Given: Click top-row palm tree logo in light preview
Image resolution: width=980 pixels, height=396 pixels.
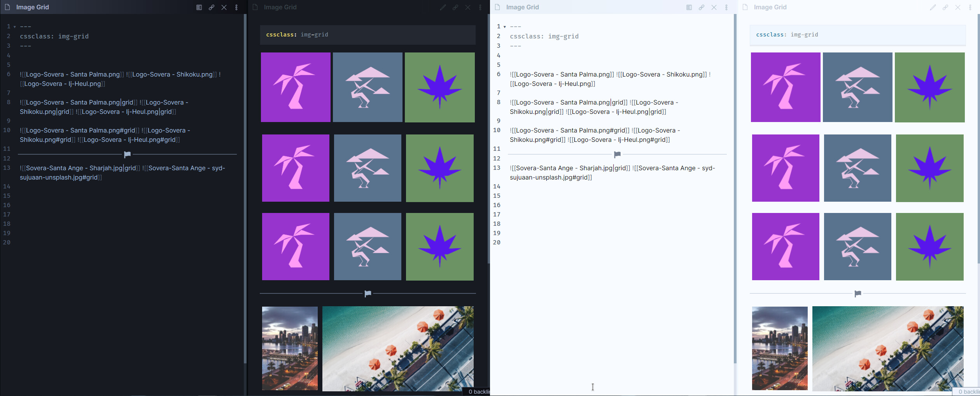Looking at the screenshot, I should pyautogui.click(x=786, y=87).
